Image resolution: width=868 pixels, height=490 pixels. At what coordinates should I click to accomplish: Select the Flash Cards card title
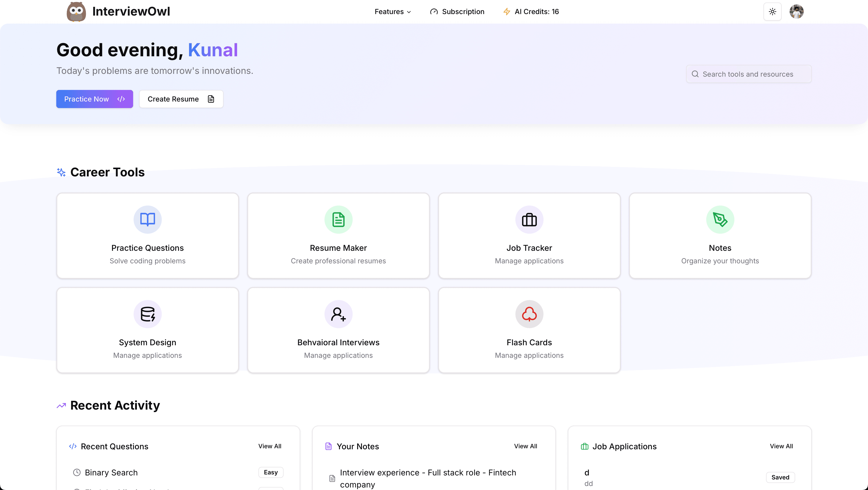(x=529, y=342)
